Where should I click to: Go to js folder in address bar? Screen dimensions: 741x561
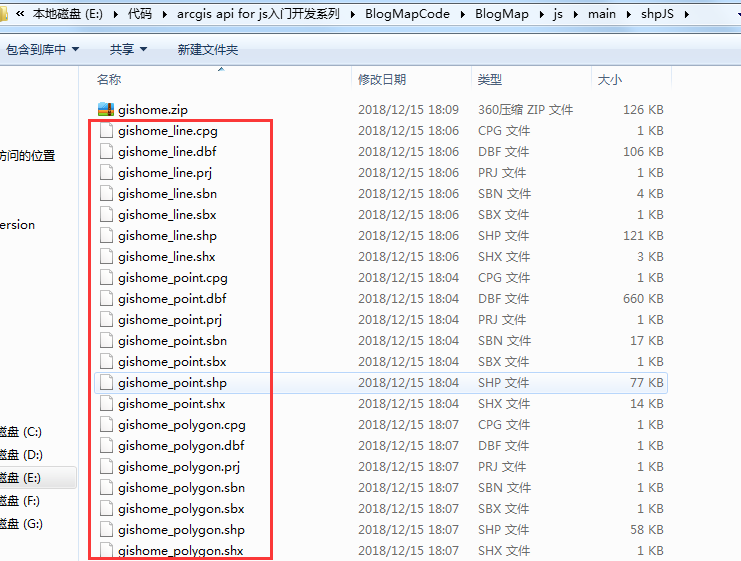pyautogui.click(x=558, y=14)
